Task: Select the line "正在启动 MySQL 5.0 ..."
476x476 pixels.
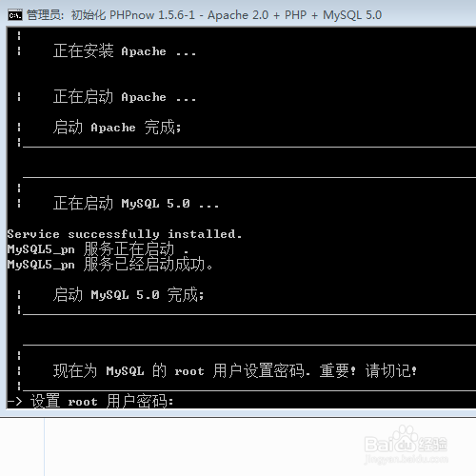Action: tap(136, 203)
